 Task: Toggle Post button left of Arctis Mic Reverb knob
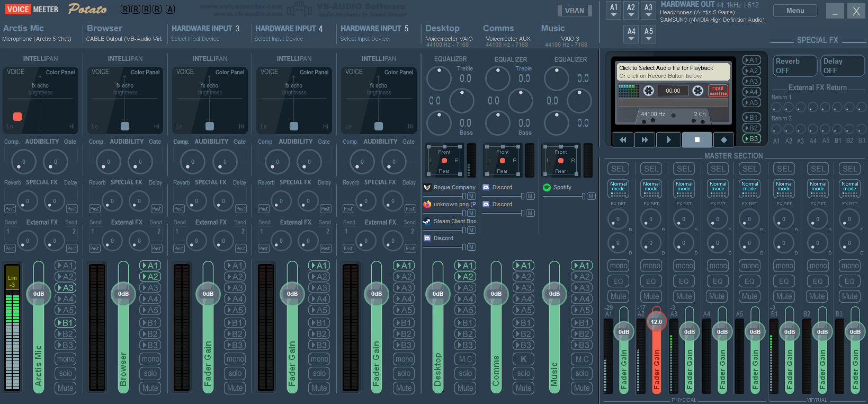click(10, 208)
